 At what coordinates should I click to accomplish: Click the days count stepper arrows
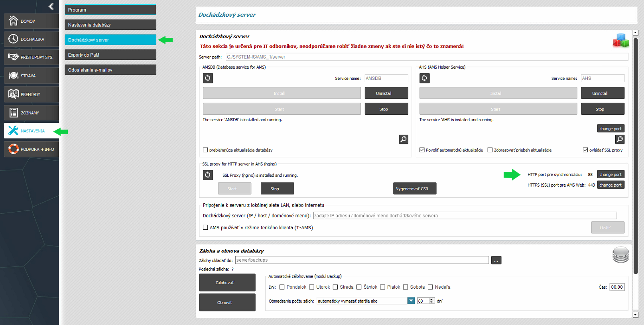pyautogui.click(x=431, y=301)
